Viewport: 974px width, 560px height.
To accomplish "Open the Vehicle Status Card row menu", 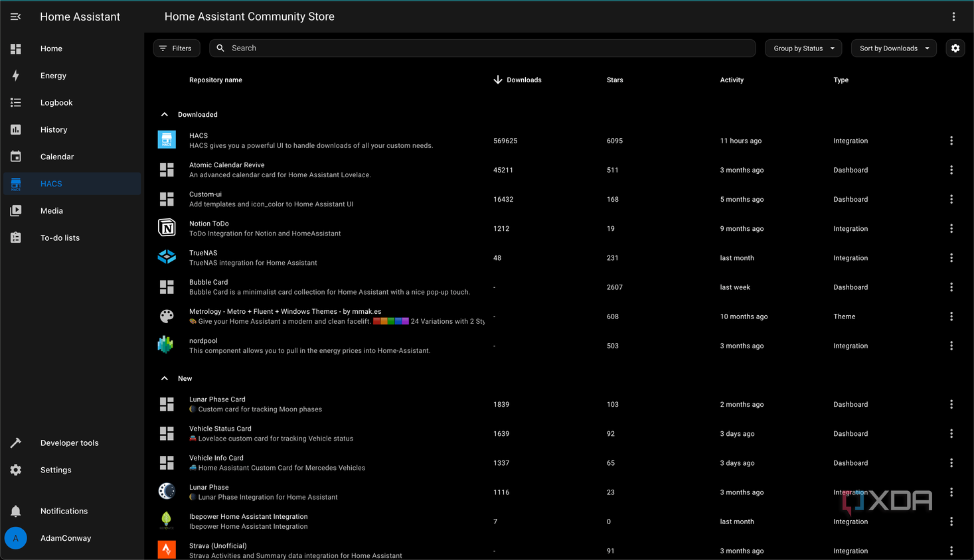I will 951,433.
